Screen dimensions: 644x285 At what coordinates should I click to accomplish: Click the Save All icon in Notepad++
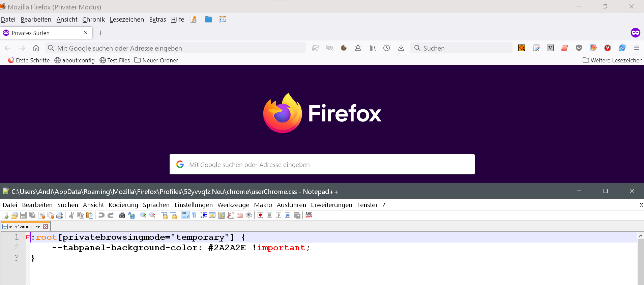(x=32, y=215)
